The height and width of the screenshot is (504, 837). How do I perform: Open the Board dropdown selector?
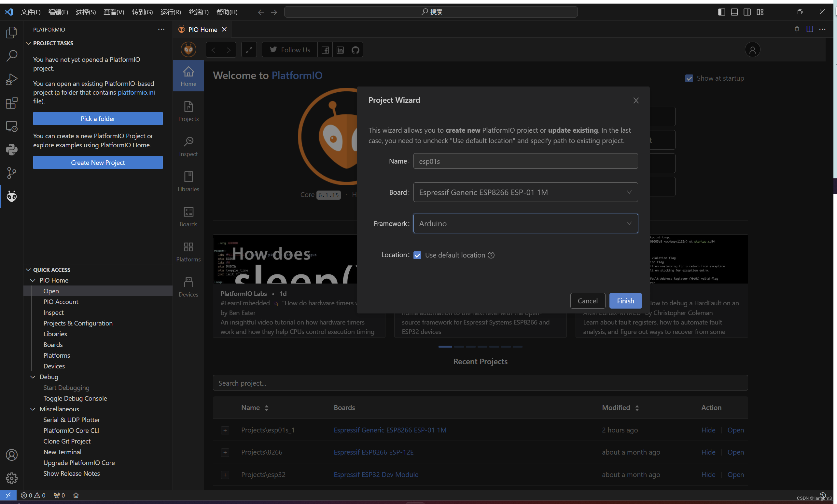coord(525,192)
